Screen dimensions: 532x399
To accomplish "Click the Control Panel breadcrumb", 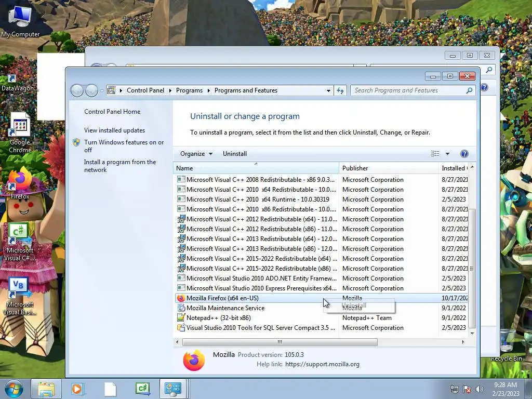I will pos(145,90).
